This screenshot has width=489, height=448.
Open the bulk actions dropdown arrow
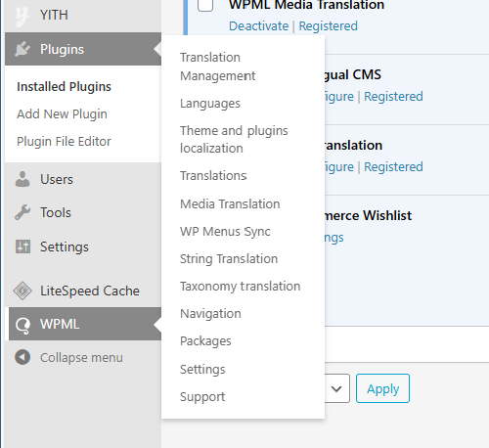(336, 388)
